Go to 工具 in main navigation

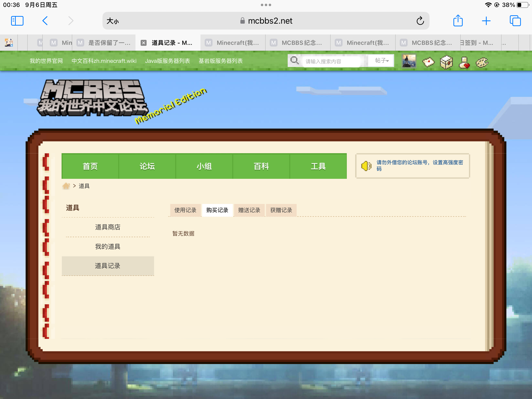318,166
